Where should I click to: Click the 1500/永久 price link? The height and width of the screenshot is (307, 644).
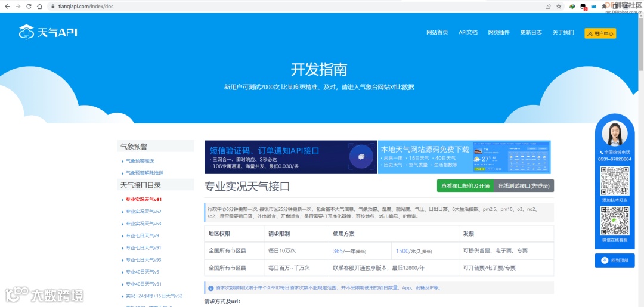point(414,251)
